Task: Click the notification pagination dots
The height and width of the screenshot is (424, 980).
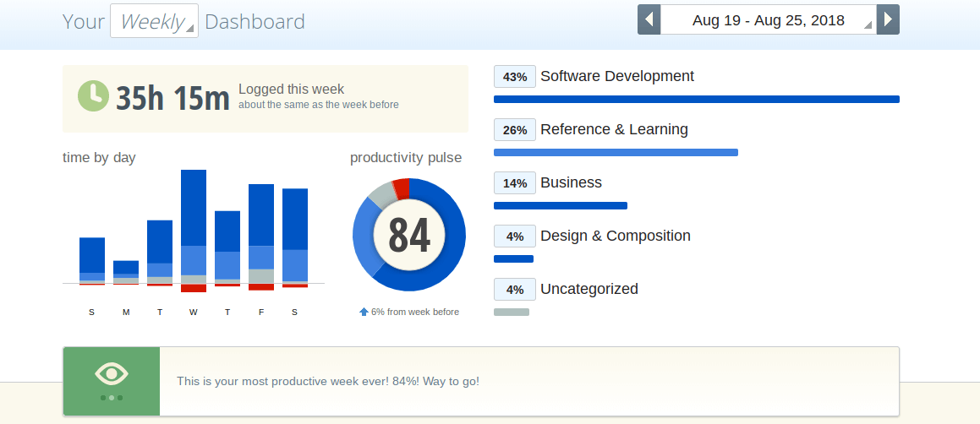Action: (112, 397)
